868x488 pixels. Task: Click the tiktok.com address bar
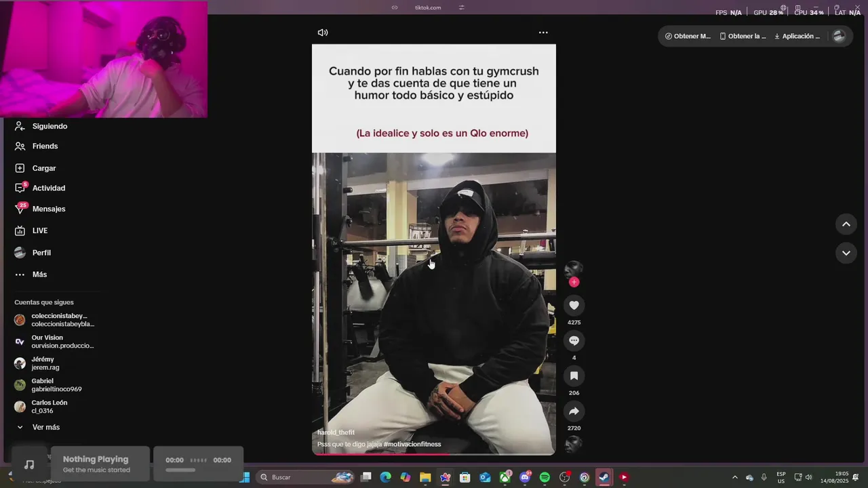point(428,7)
